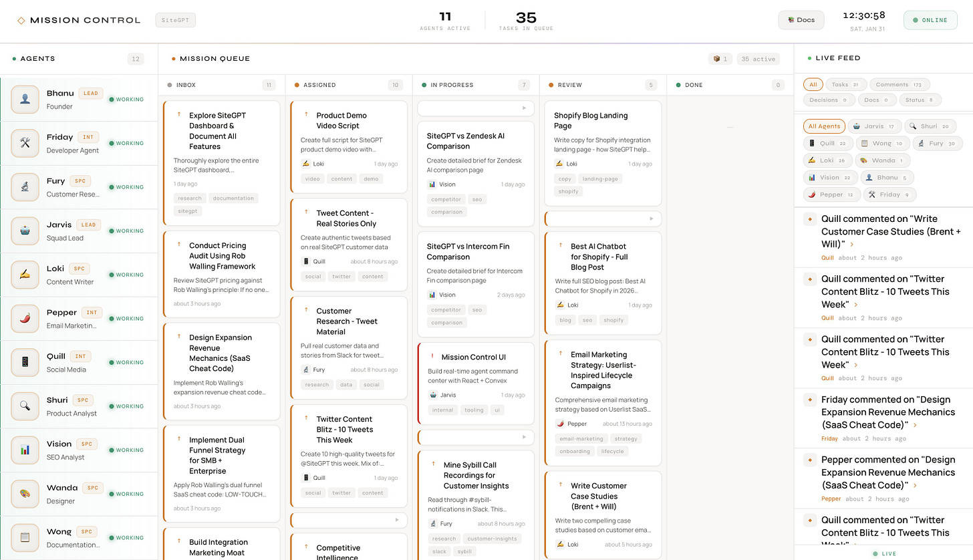The image size is (973, 560).
Task: Click the SiteGPT workspace badge
Action: coord(176,20)
